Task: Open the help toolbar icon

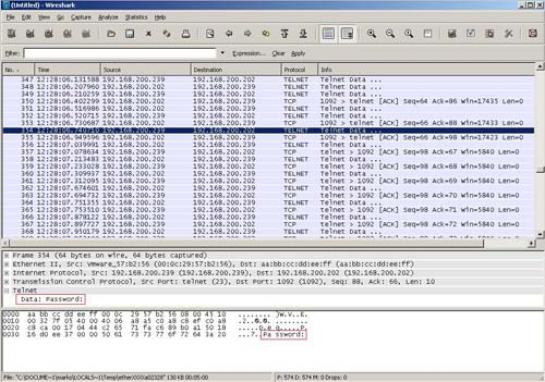Action: pyautogui.click(x=533, y=34)
